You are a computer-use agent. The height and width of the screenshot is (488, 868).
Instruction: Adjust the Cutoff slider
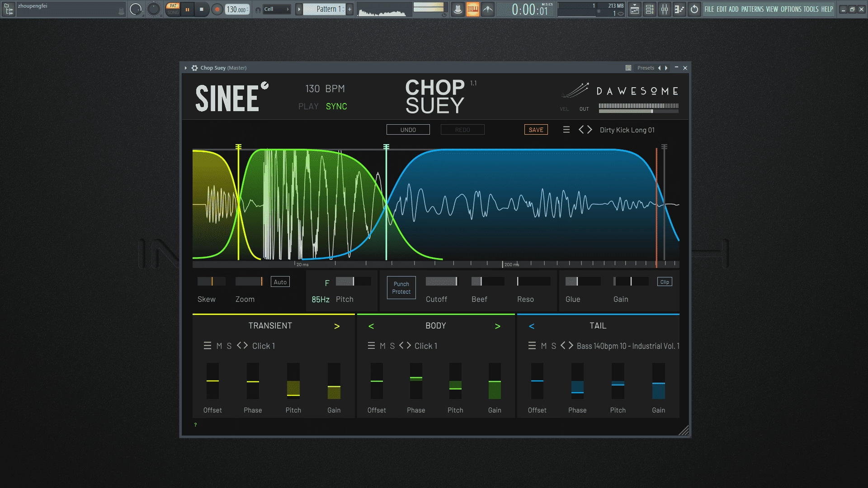point(442,282)
